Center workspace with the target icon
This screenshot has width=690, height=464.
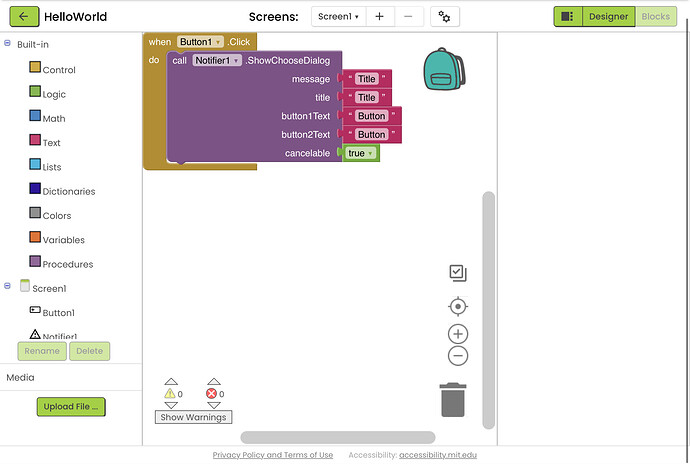click(458, 306)
